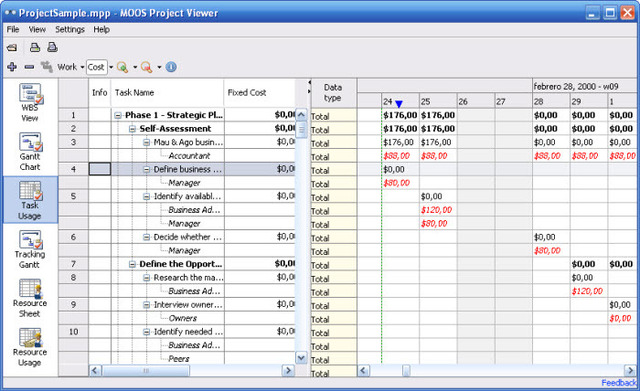Click the task table scroll left arrow

(95, 371)
